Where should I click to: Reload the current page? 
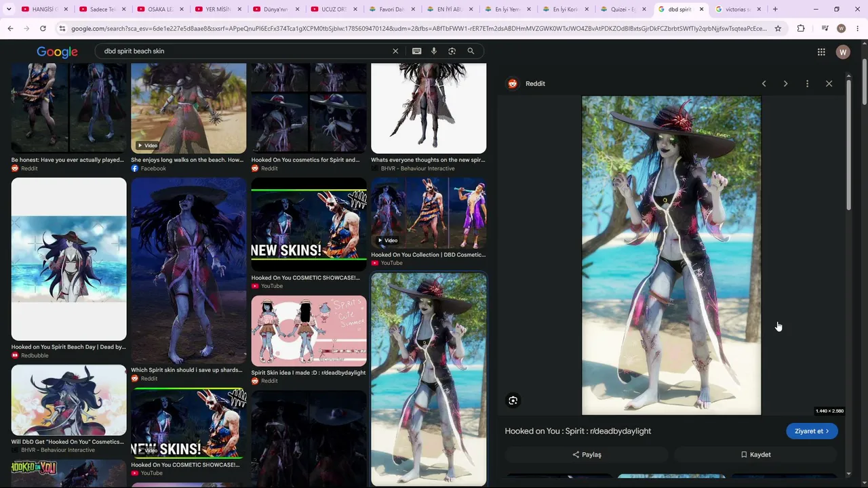pyautogui.click(x=43, y=28)
